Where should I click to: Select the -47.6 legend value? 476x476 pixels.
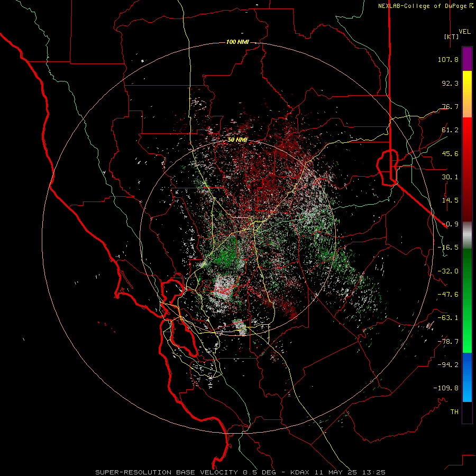coord(448,295)
